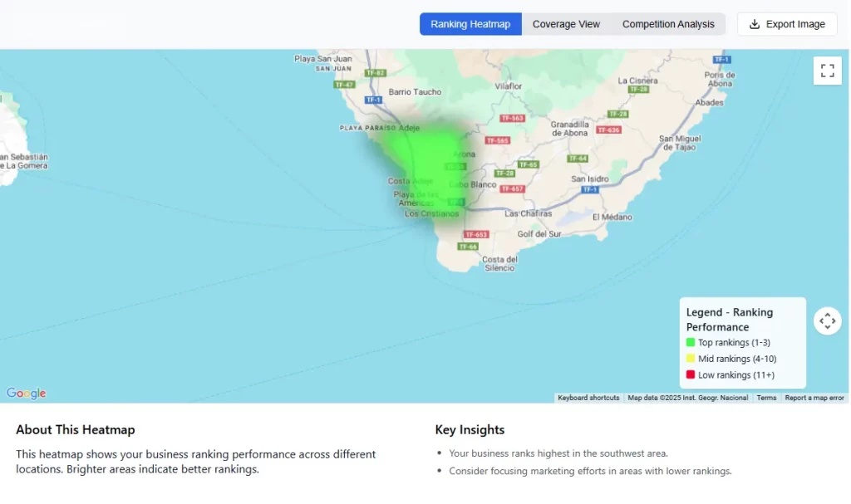Screen dimensions: 851x504
Task: Click the "Barrio Taucho" map label
Action: [415, 92]
